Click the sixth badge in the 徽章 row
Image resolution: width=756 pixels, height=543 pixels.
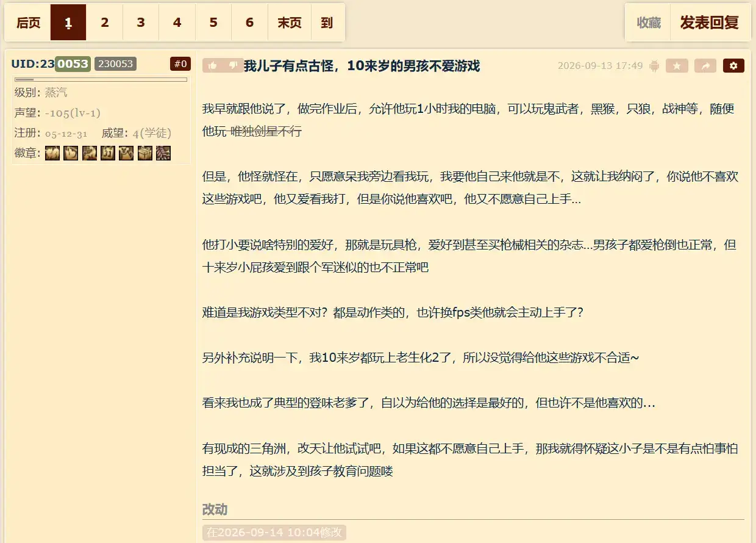click(144, 153)
